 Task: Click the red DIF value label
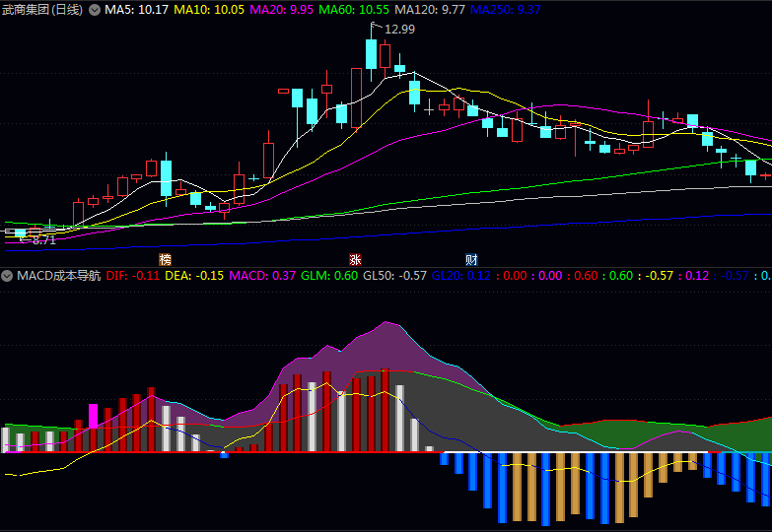[132, 276]
